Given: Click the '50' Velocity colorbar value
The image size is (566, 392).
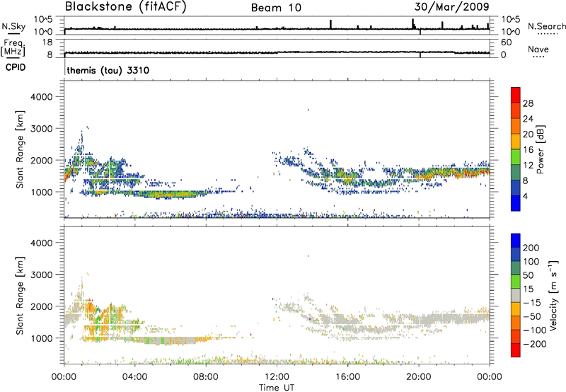Looking at the screenshot, I should point(528,275).
